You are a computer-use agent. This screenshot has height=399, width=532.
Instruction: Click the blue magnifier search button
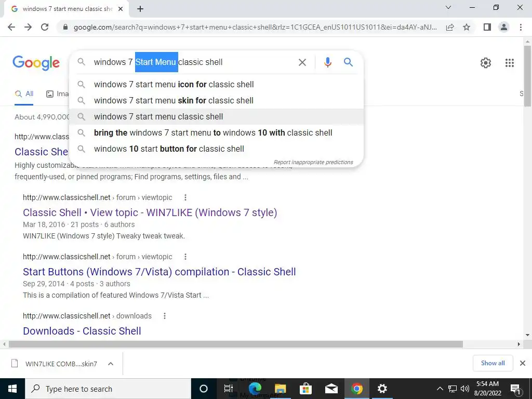point(348,62)
